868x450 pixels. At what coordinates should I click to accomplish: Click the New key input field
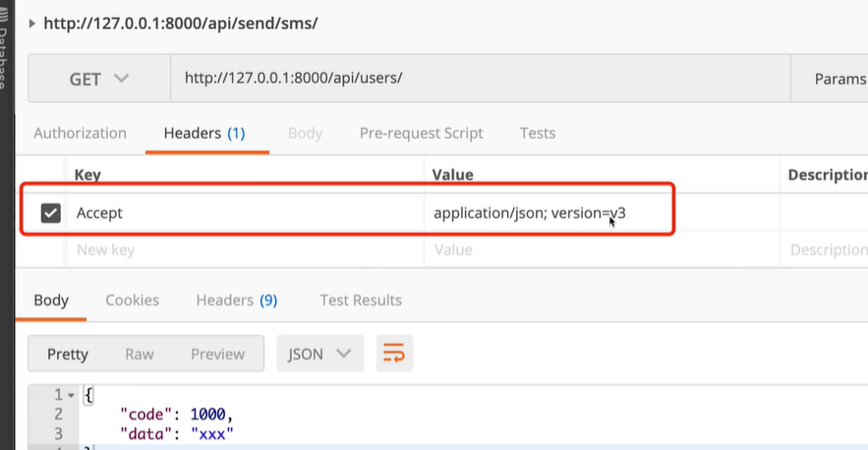[246, 250]
